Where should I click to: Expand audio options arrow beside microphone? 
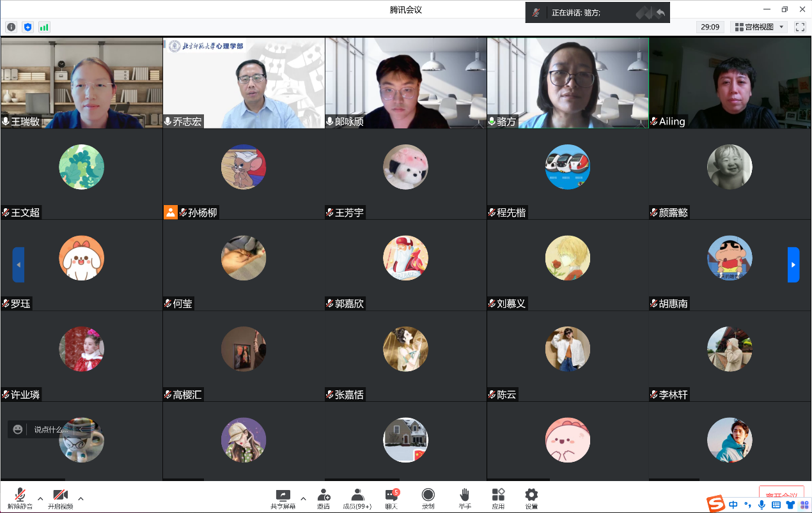(x=40, y=498)
